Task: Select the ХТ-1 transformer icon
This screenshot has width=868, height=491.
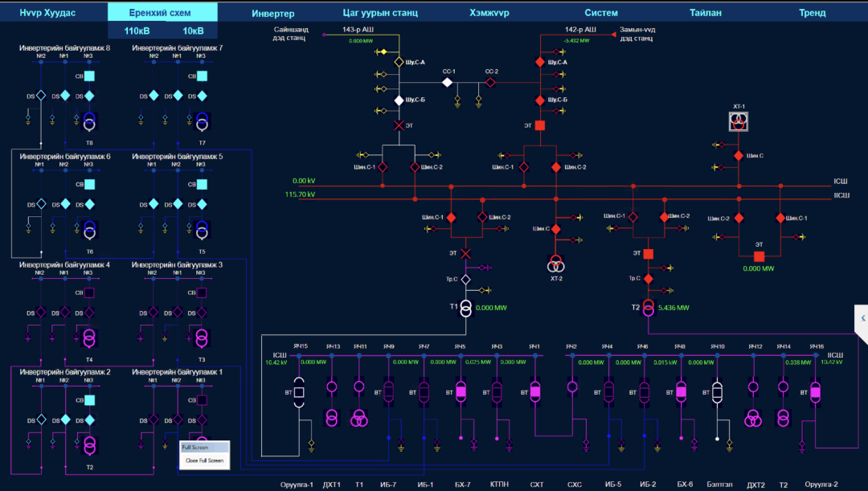Action: click(x=739, y=121)
